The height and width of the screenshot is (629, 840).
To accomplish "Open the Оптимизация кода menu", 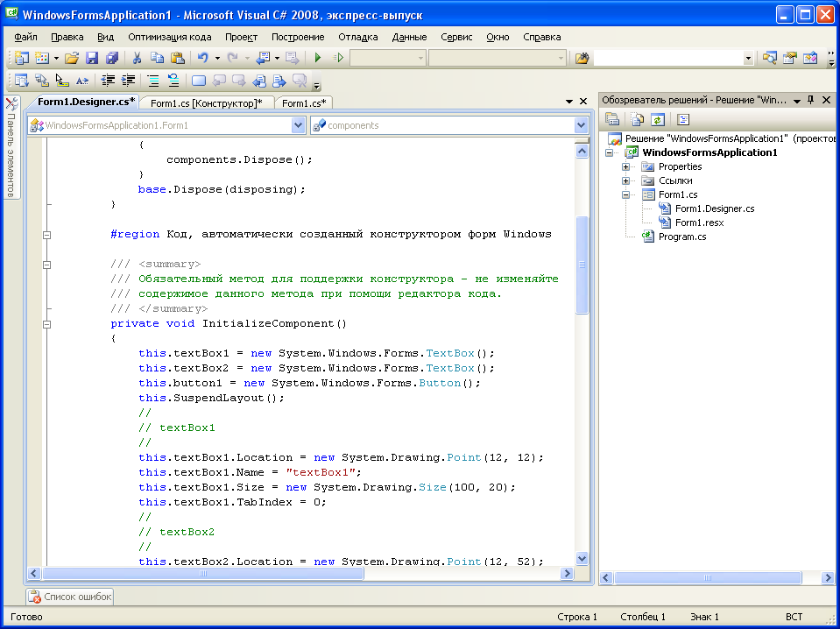I will [x=170, y=37].
